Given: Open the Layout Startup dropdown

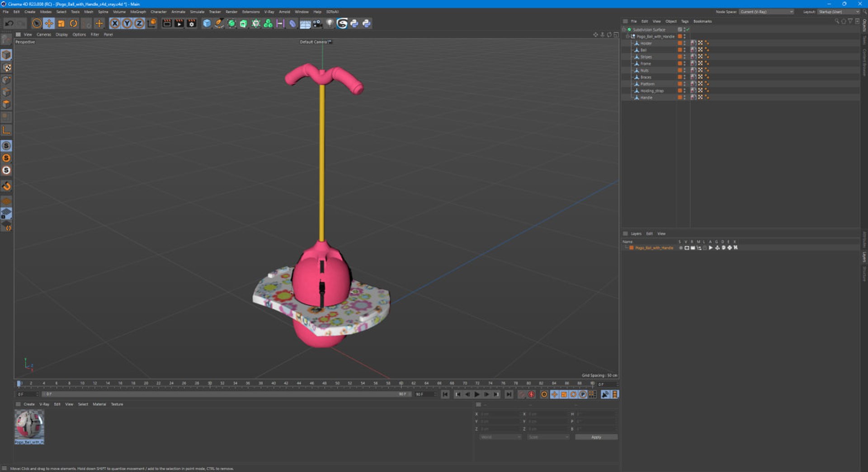Looking at the screenshot, I should [x=838, y=12].
